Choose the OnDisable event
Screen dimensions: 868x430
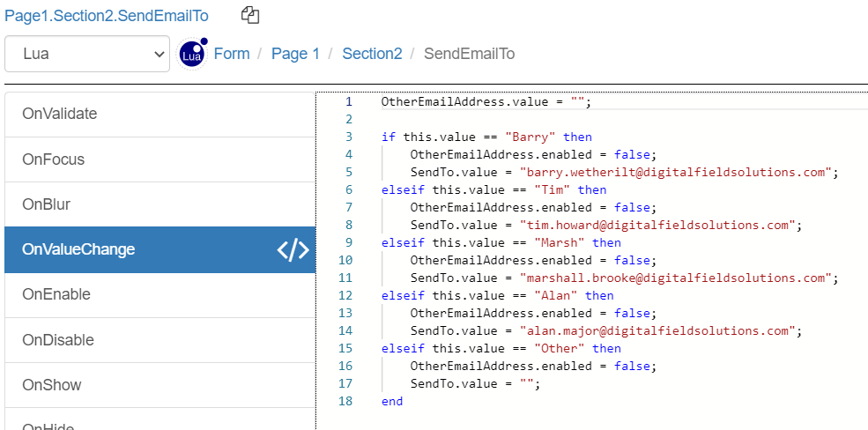pos(58,340)
